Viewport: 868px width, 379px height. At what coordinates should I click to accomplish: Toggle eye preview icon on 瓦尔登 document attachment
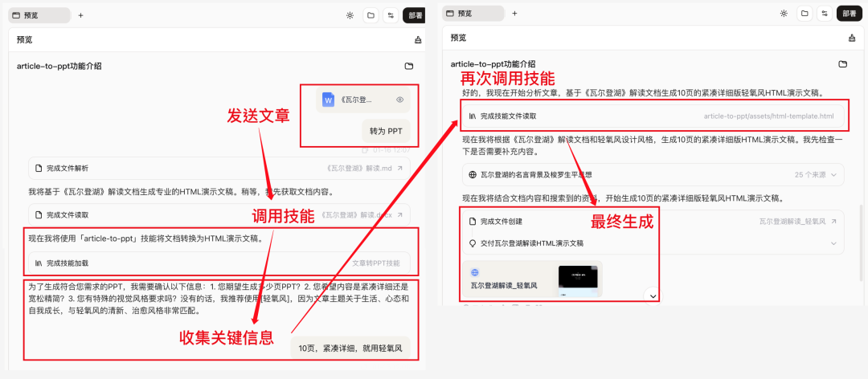click(x=399, y=100)
